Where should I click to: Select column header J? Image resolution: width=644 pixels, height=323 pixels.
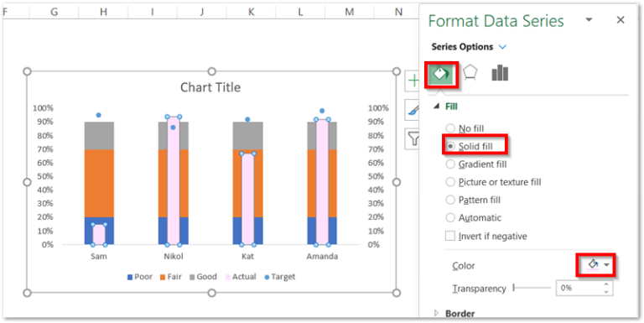[x=201, y=13]
